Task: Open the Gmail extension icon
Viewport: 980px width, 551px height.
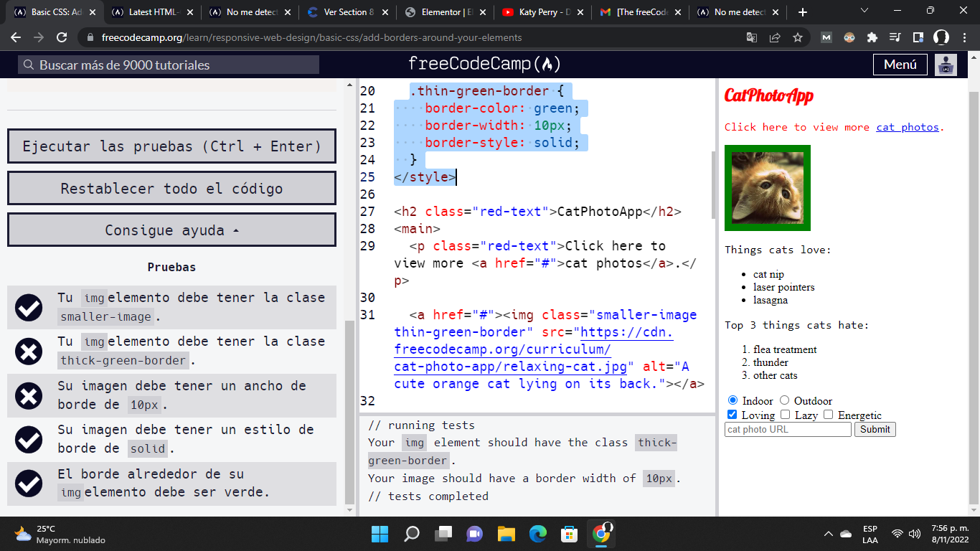Action: pyautogui.click(x=826, y=37)
